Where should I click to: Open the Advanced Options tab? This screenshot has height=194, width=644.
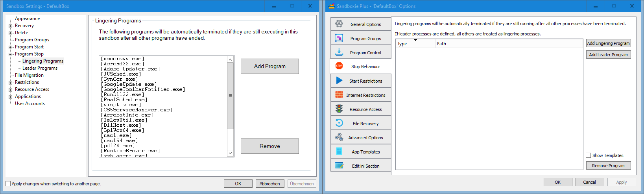coord(365,138)
